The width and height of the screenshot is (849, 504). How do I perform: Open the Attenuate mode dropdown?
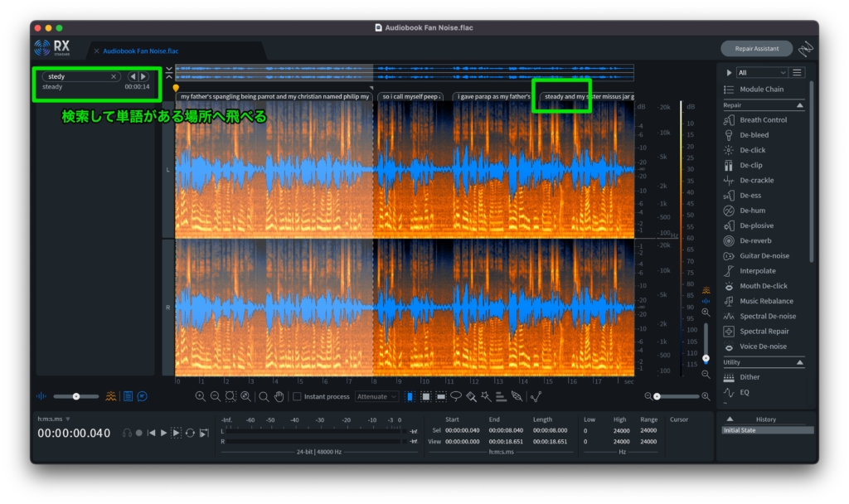pyautogui.click(x=376, y=397)
